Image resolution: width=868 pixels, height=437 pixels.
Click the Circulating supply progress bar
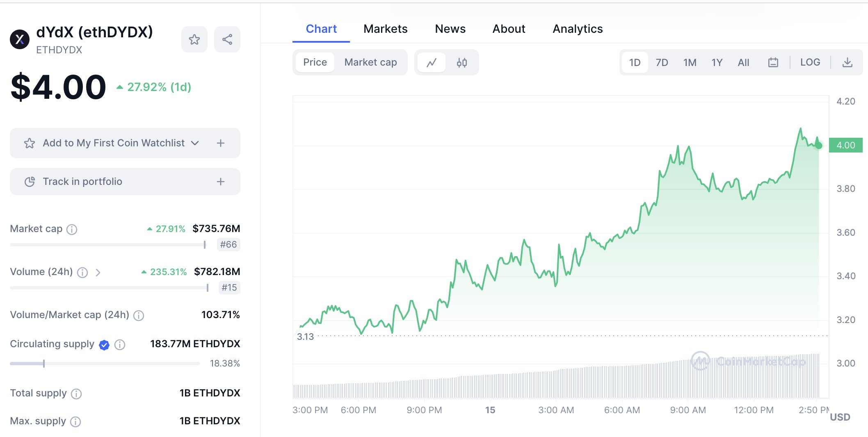coord(105,364)
